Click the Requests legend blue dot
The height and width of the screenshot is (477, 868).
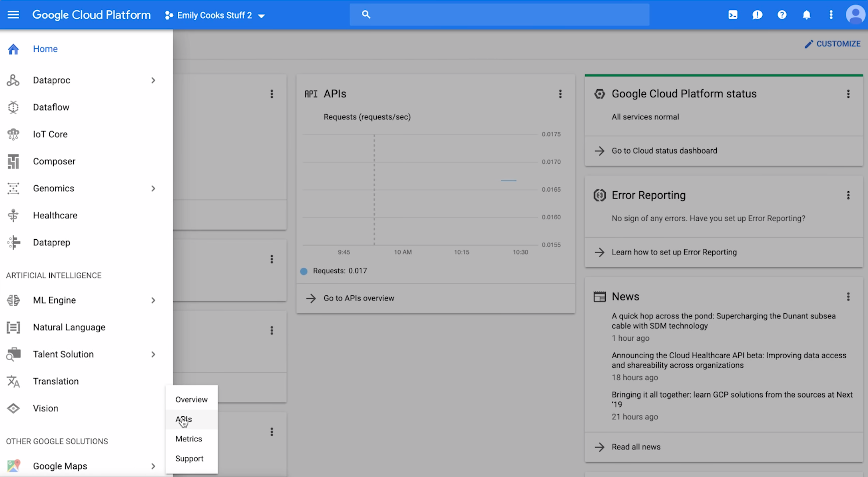pyautogui.click(x=304, y=271)
